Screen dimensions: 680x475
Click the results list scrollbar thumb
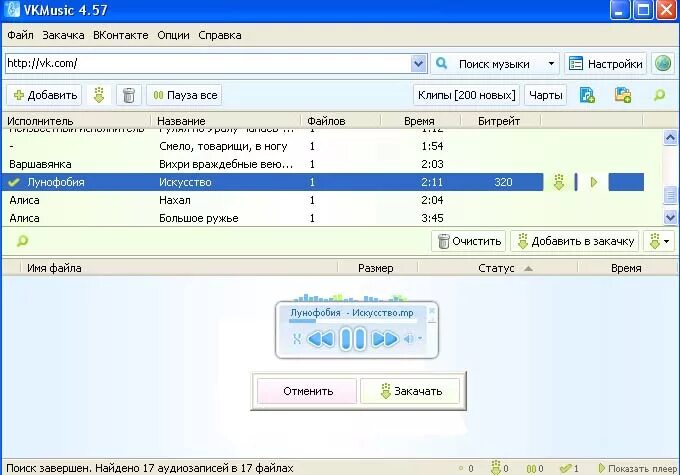[670, 195]
